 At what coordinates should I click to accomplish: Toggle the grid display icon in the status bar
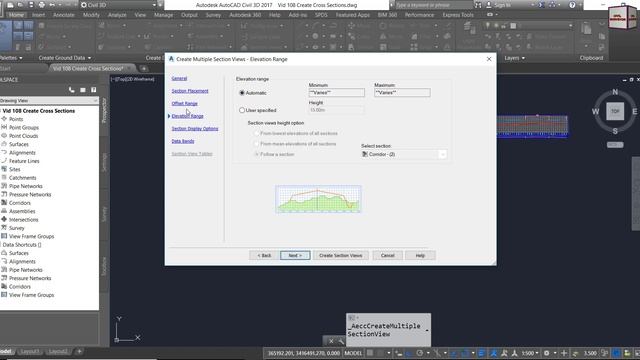tap(370, 353)
